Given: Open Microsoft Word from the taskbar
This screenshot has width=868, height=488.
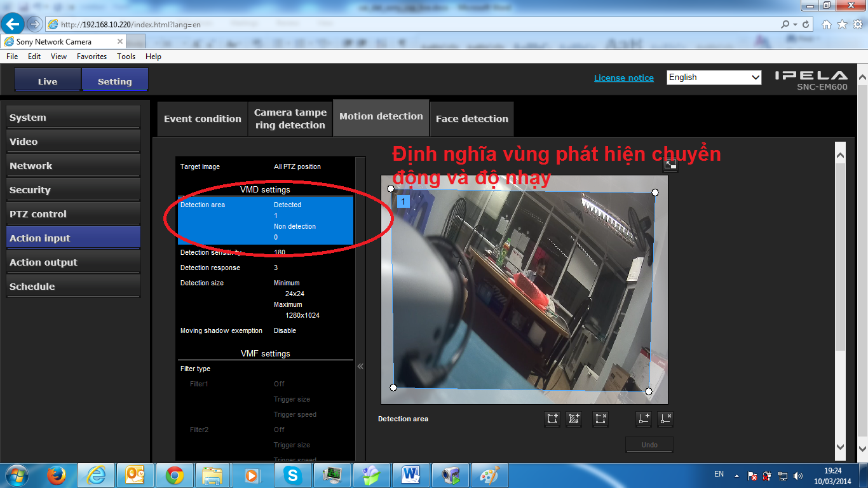Looking at the screenshot, I should [411, 475].
